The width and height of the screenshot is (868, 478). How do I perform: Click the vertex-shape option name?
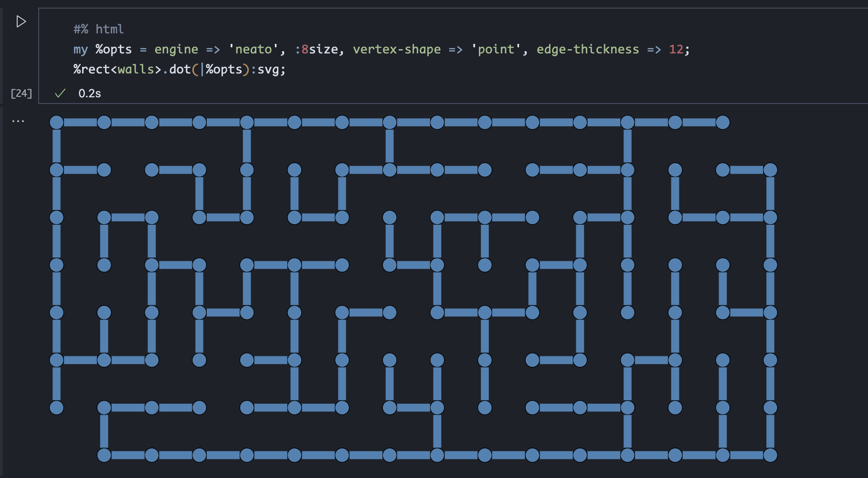(x=396, y=49)
